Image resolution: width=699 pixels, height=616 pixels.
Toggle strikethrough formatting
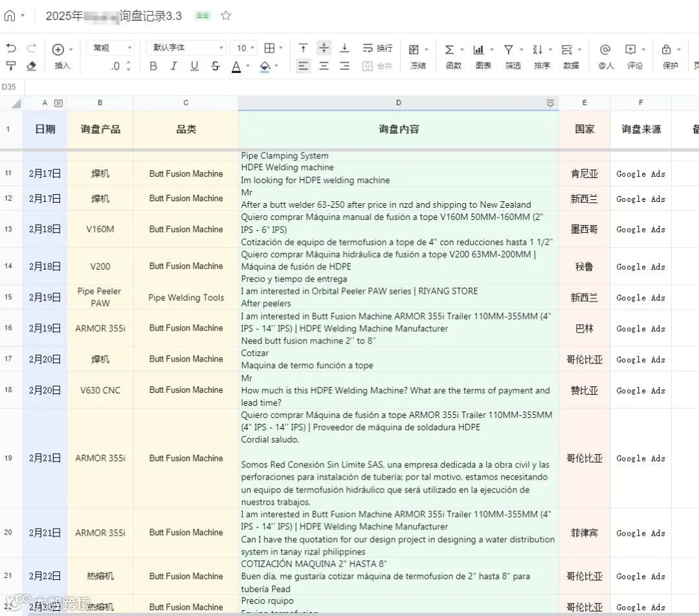pos(216,67)
